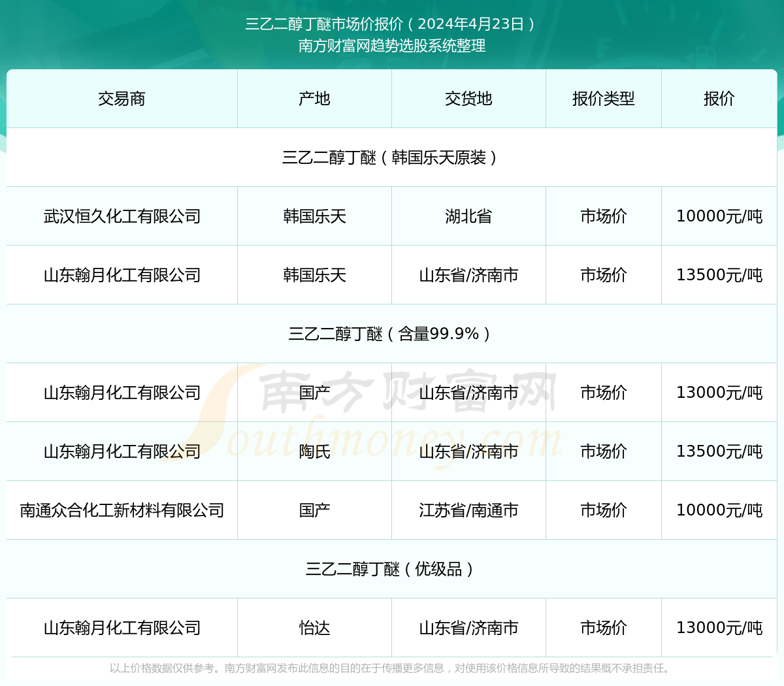Click 13500元/吨 in the 陶氏 row

719,451
